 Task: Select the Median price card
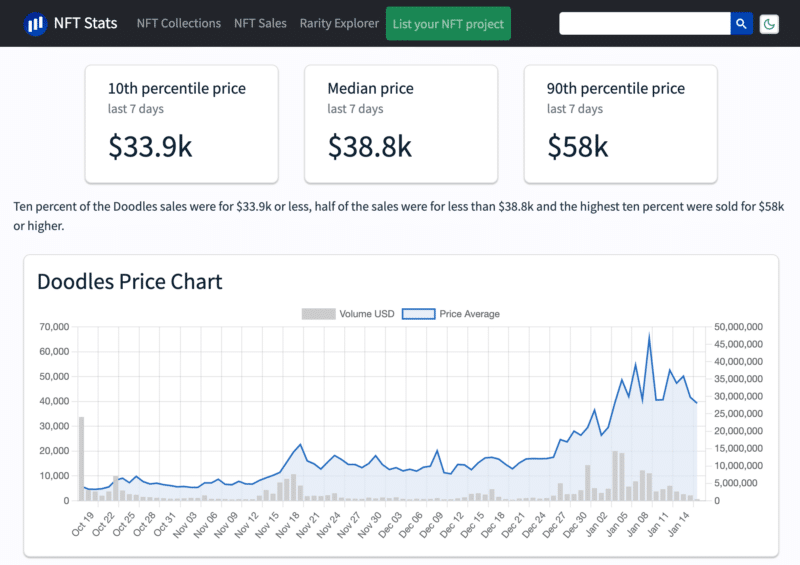click(401, 124)
